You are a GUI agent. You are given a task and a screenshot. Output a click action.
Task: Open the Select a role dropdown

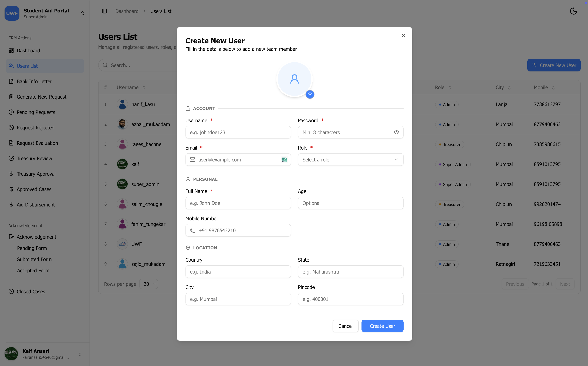(350, 160)
